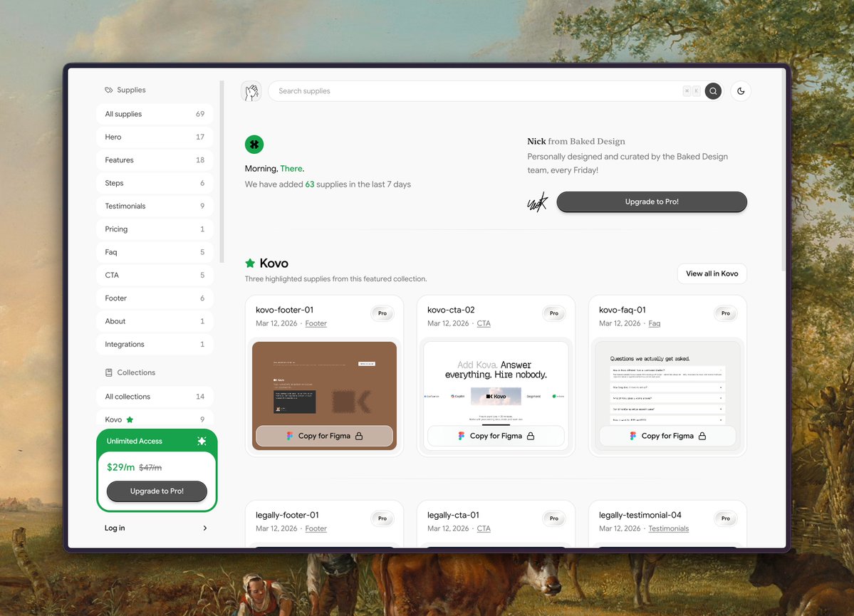
Task: Select the Hero category
Action: click(155, 137)
